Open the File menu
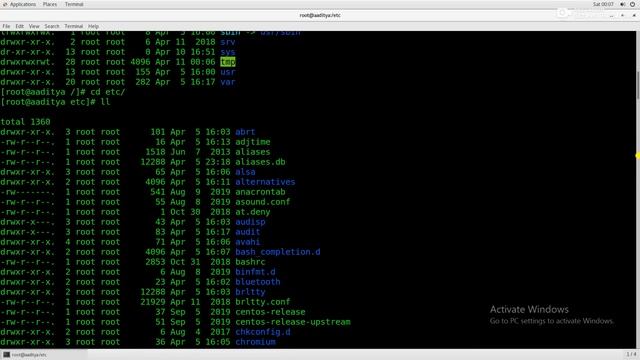640x360 pixels. click(x=6, y=26)
